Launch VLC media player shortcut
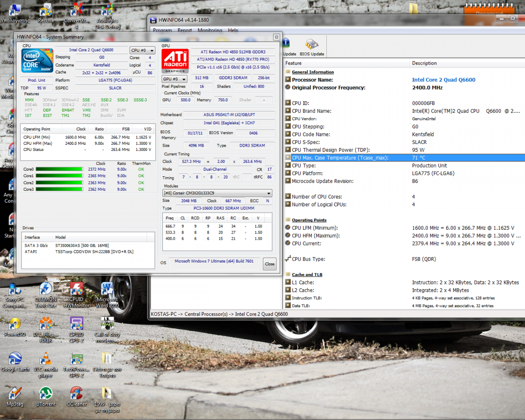The image size is (525, 420). (45, 365)
